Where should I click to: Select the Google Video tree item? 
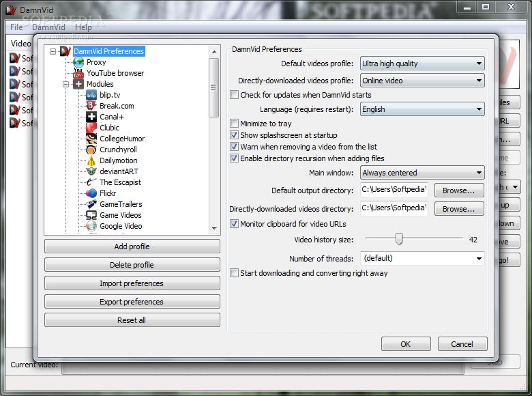(x=121, y=226)
